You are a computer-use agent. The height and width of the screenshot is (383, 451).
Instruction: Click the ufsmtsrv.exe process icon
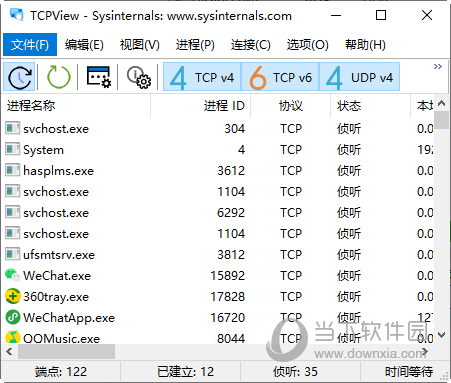click(13, 255)
